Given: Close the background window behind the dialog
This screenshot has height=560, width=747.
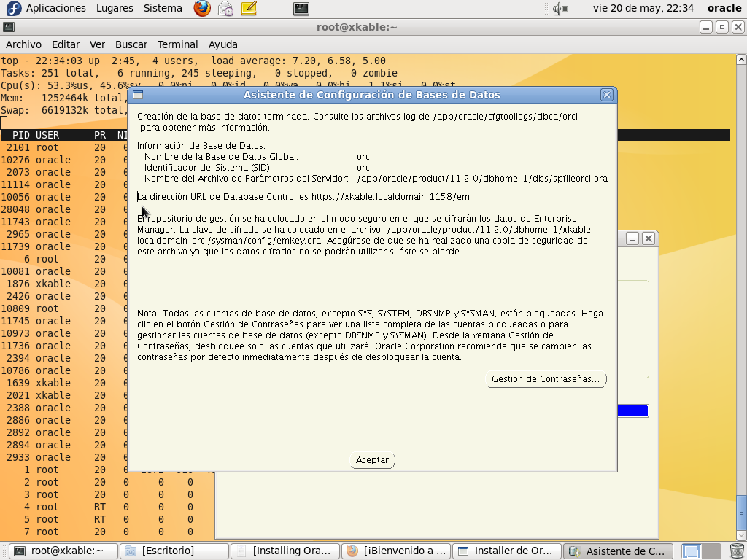Looking at the screenshot, I should (649, 238).
